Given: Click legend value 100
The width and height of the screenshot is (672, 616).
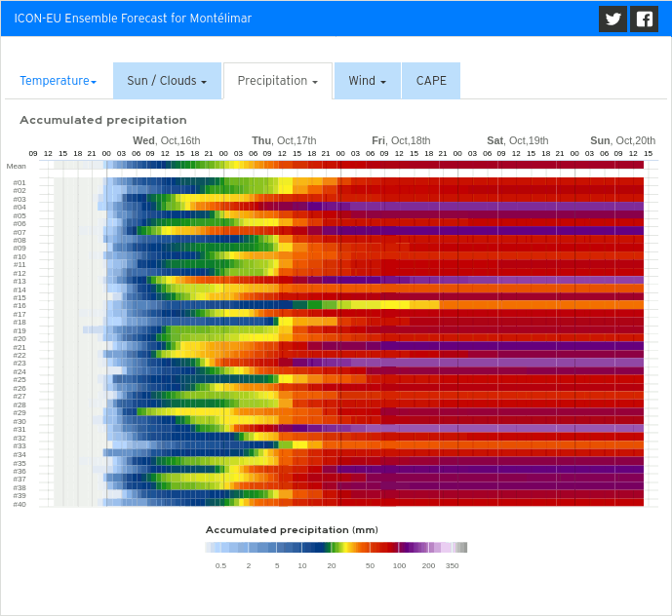Looking at the screenshot, I should click(x=400, y=566).
